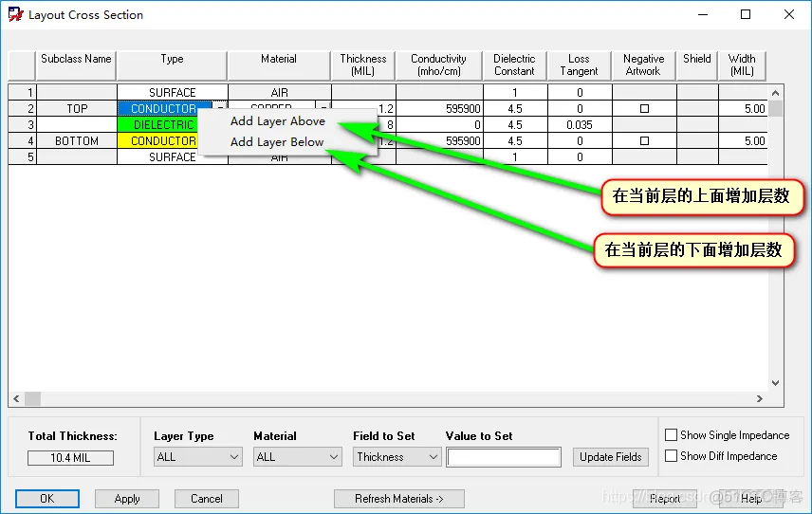The width and height of the screenshot is (812, 514).
Task: Click the Negative Artwork column header
Action: pyautogui.click(x=644, y=65)
